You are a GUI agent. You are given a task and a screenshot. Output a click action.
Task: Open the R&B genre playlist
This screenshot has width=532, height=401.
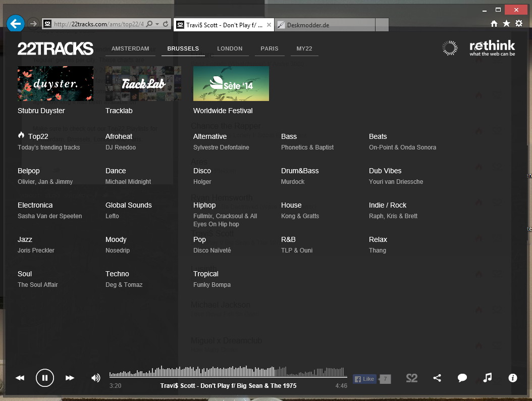(x=288, y=239)
